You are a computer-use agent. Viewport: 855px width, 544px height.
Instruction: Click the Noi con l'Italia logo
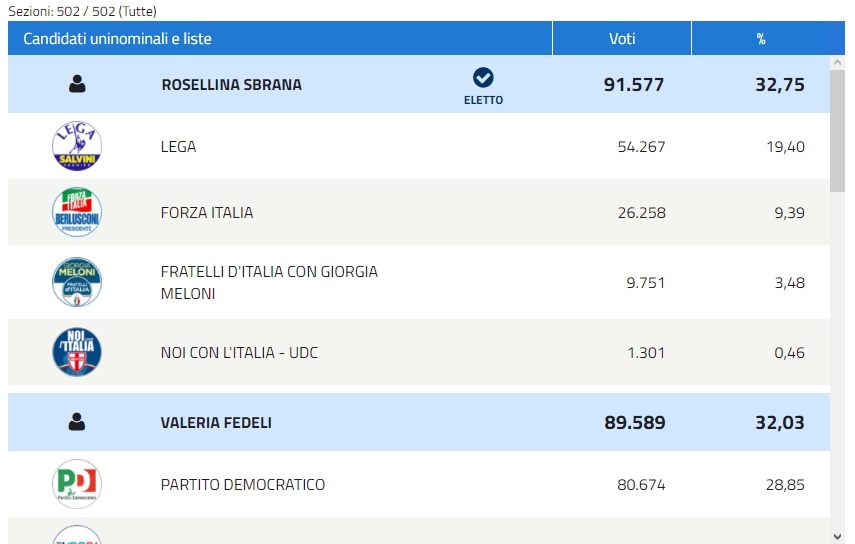tap(77, 353)
